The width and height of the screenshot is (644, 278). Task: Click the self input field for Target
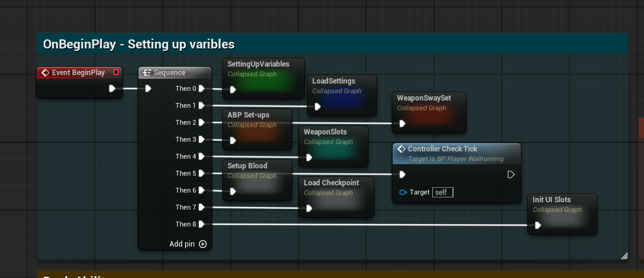pos(442,192)
